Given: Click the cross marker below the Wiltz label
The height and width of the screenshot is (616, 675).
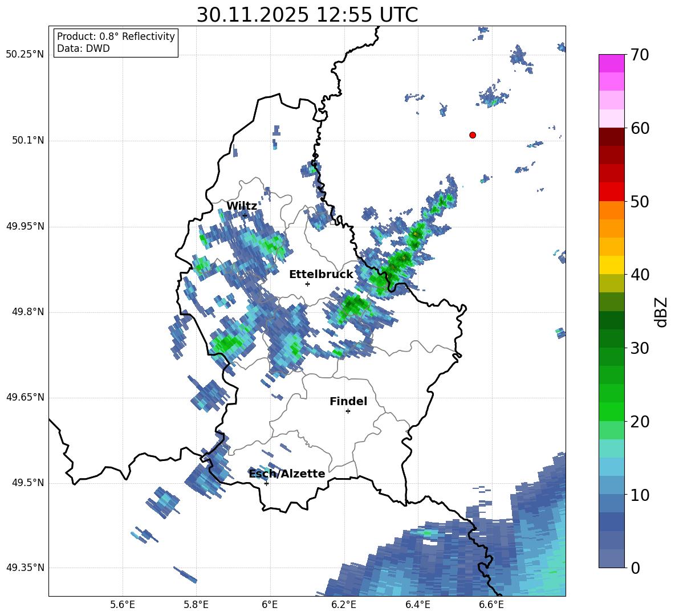Looking at the screenshot, I should click(x=245, y=215).
